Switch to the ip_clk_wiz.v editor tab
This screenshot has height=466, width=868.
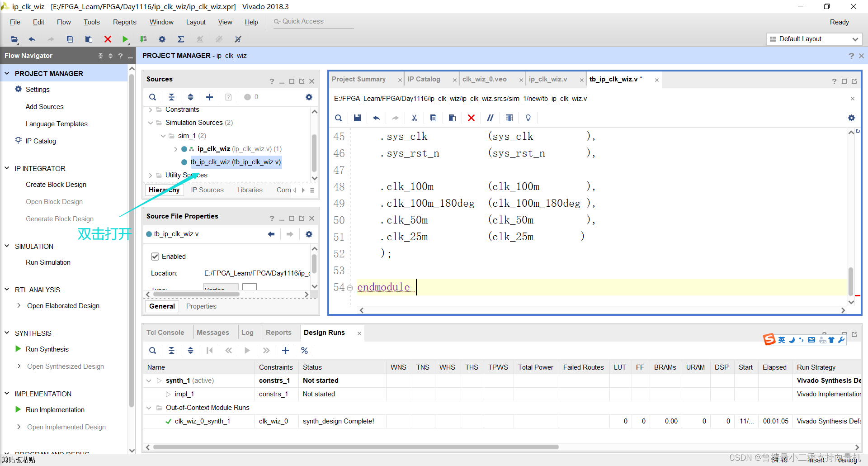click(548, 79)
